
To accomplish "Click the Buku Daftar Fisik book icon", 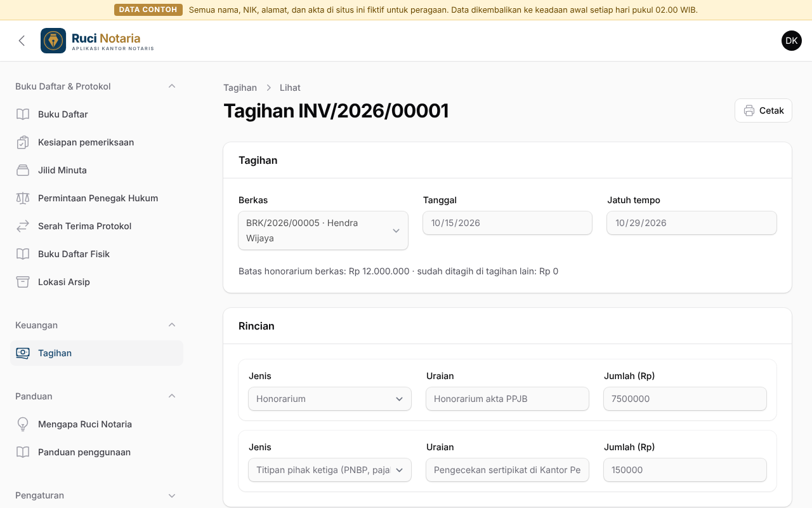I will click(x=23, y=254).
